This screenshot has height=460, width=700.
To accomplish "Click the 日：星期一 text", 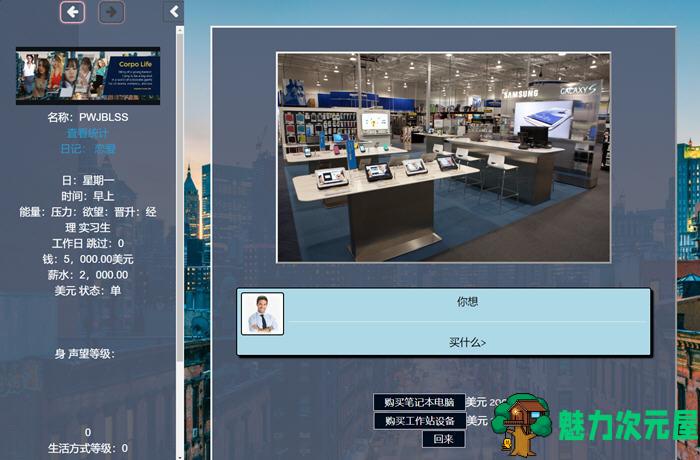I will (88, 180).
